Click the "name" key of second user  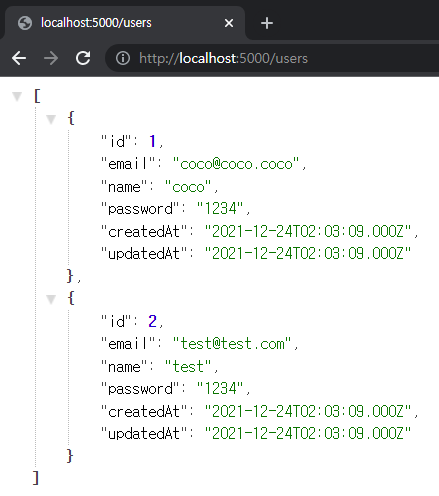coord(124,366)
